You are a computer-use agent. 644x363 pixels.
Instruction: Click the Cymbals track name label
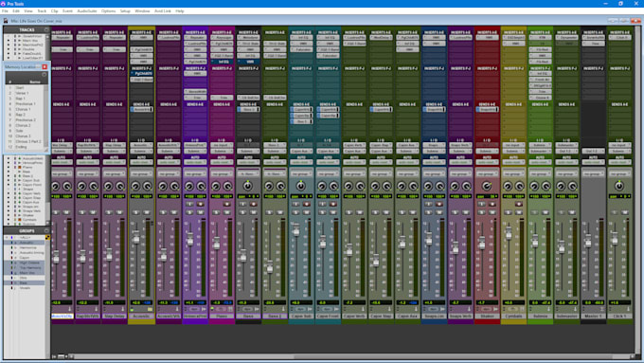tap(513, 317)
